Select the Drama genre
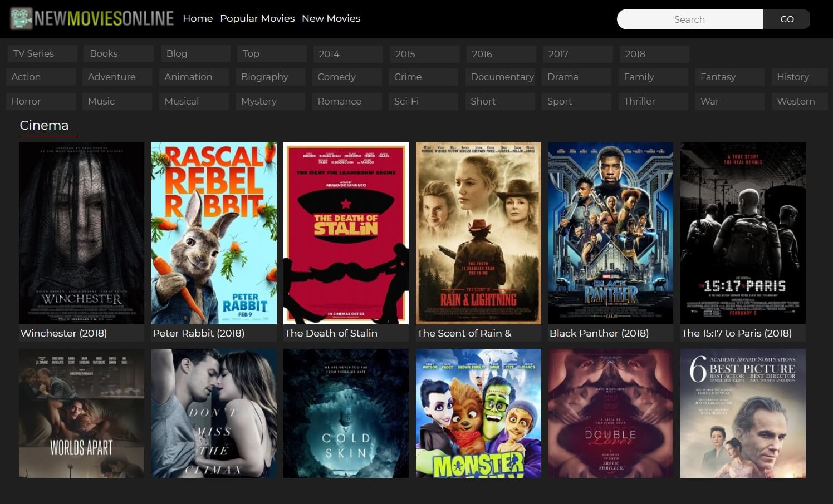 click(576, 77)
